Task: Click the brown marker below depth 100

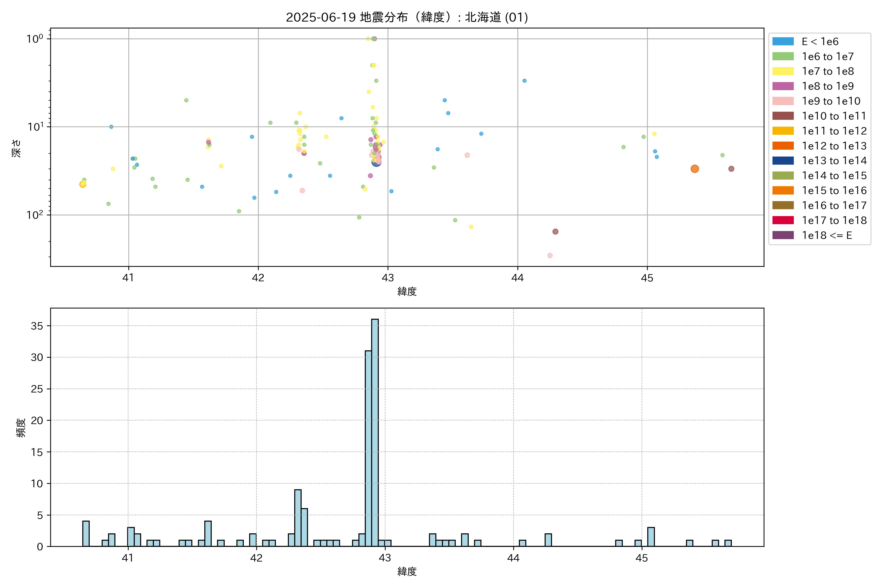Action: [555, 231]
